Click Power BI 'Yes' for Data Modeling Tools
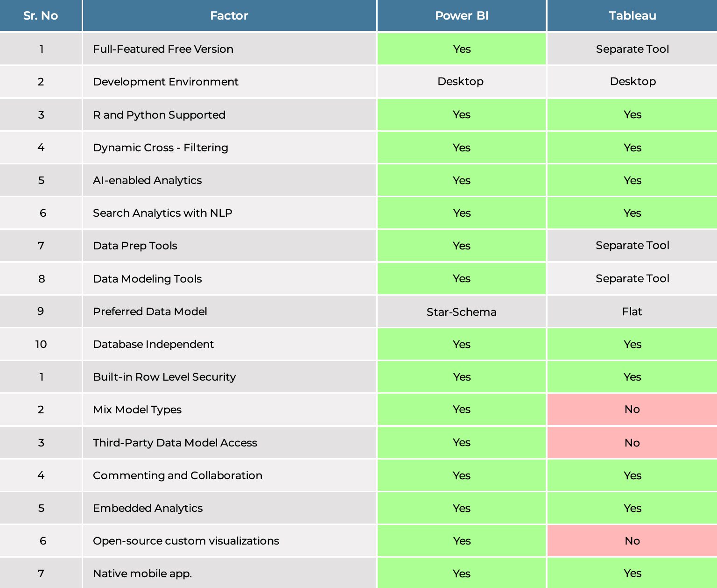 click(x=462, y=278)
